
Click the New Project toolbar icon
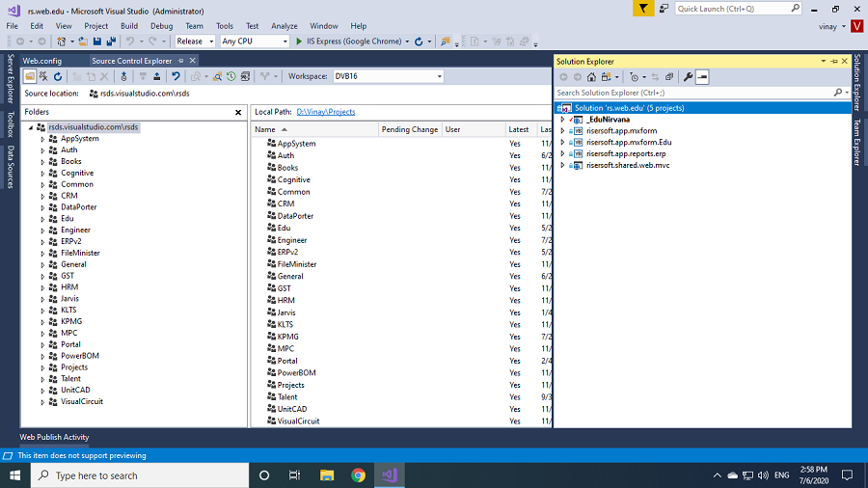pyautogui.click(x=62, y=41)
